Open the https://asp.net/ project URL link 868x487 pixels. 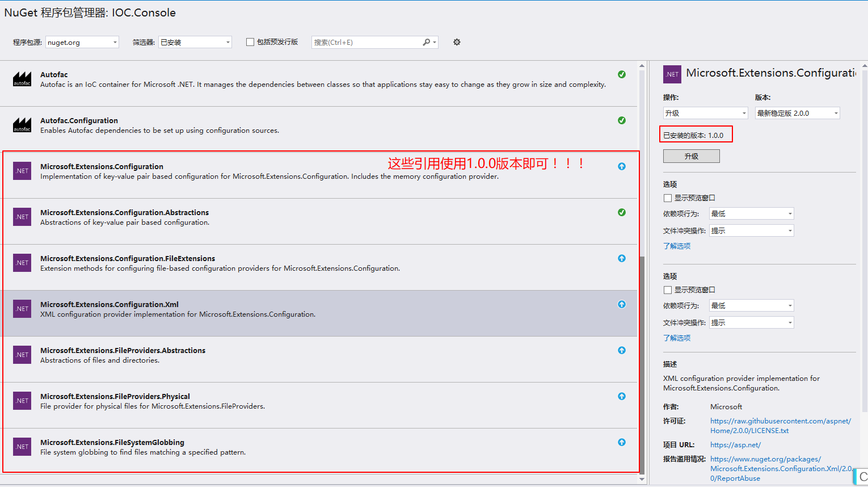pos(735,445)
